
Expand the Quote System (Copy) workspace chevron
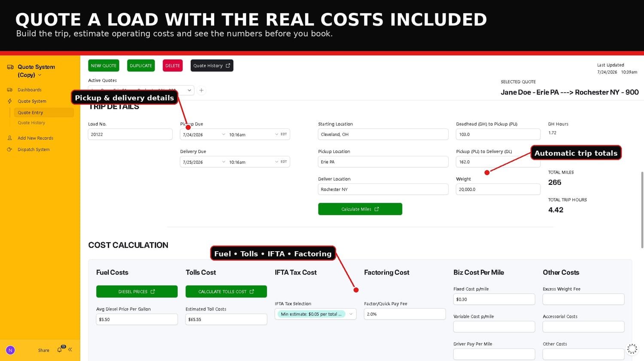40,75
